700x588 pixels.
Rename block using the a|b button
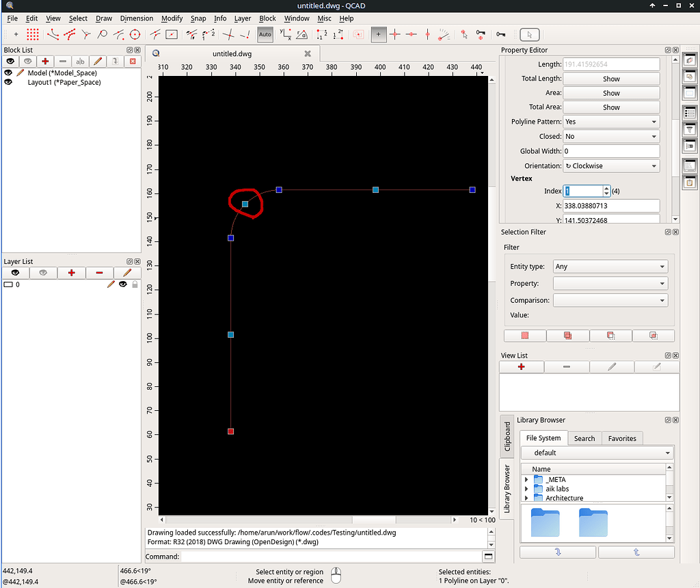click(80, 61)
